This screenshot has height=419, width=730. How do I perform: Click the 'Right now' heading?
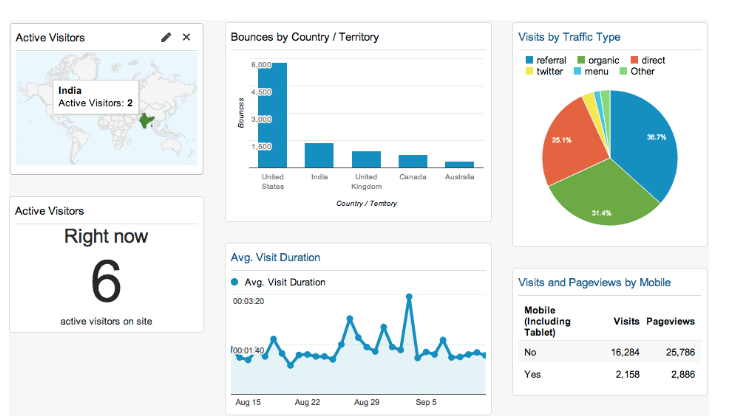(x=106, y=237)
